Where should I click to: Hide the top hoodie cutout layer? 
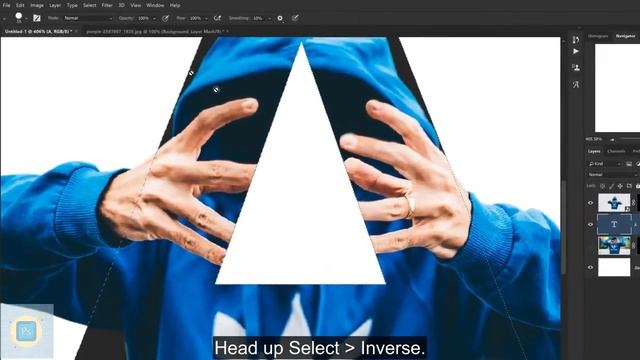(591, 203)
